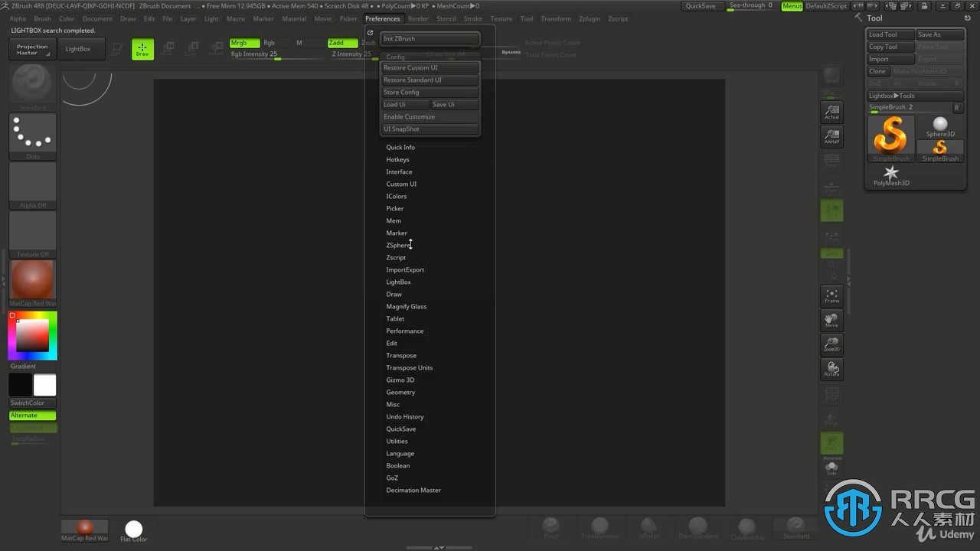Click the bottom MatCap Red Wax shortcut
980x551 pixels.
85,530
